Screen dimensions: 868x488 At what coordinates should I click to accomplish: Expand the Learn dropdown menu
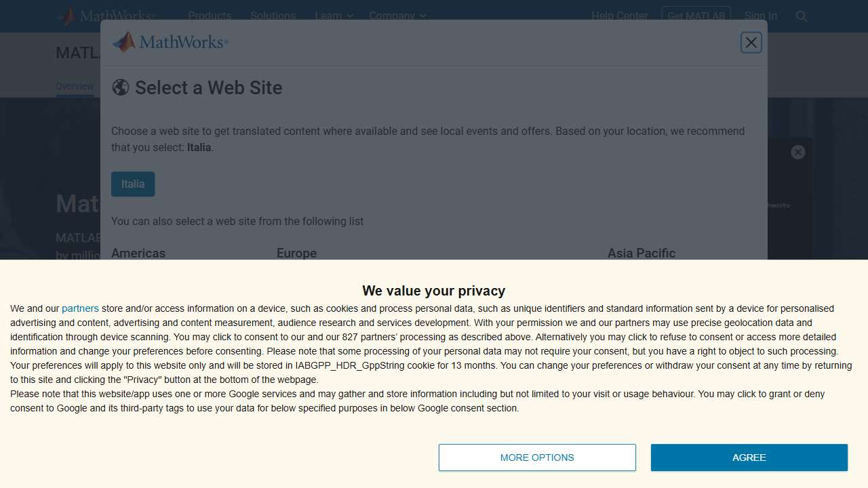334,16
